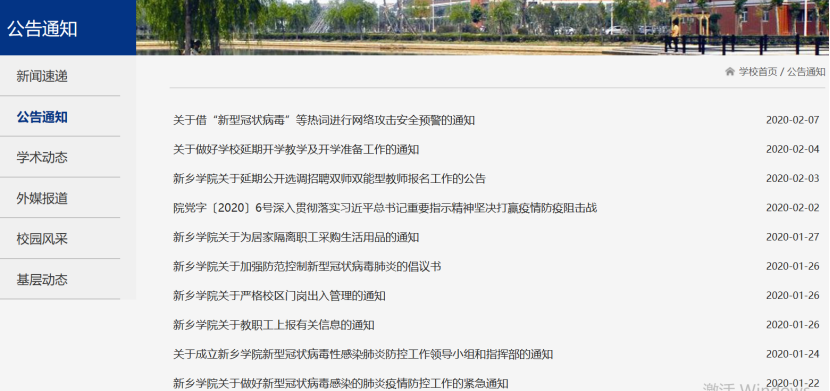This screenshot has height=391, width=830.
Task: Open the notice about 网络攻击安全预警
Action: pos(324,120)
